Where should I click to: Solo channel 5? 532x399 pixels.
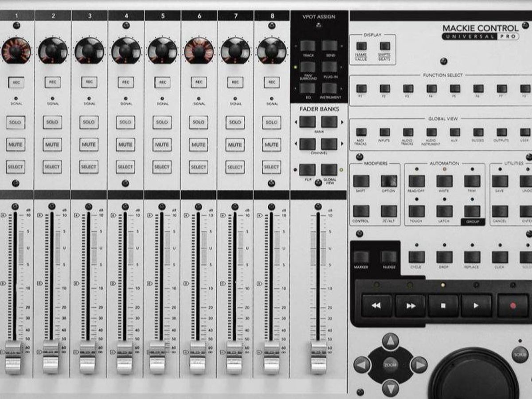(x=162, y=122)
